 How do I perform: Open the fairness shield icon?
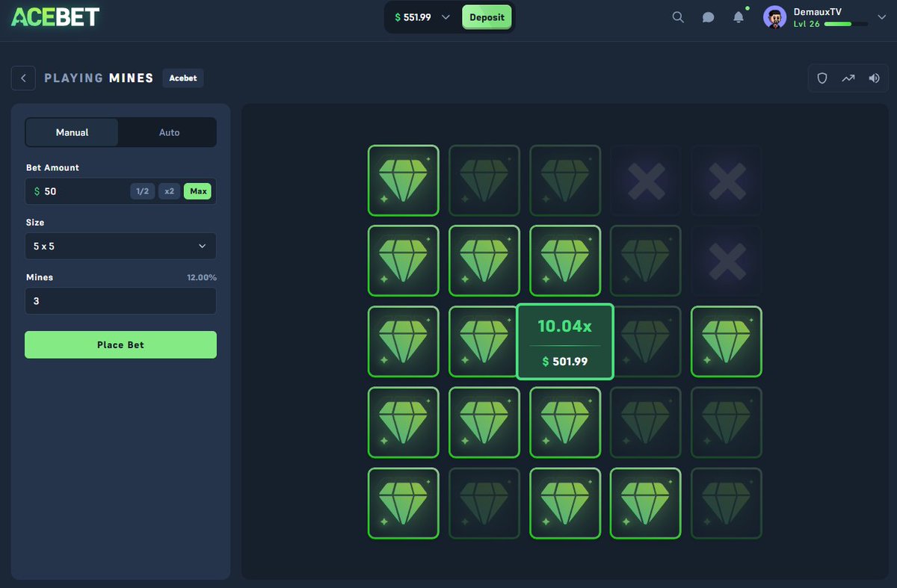tap(822, 78)
